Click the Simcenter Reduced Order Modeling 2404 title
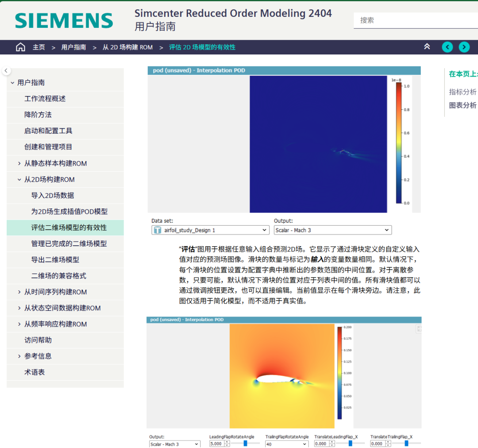Image resolution: width=478 pixels, height=448 pixels. pyautogui.click(x=233, y=13)
